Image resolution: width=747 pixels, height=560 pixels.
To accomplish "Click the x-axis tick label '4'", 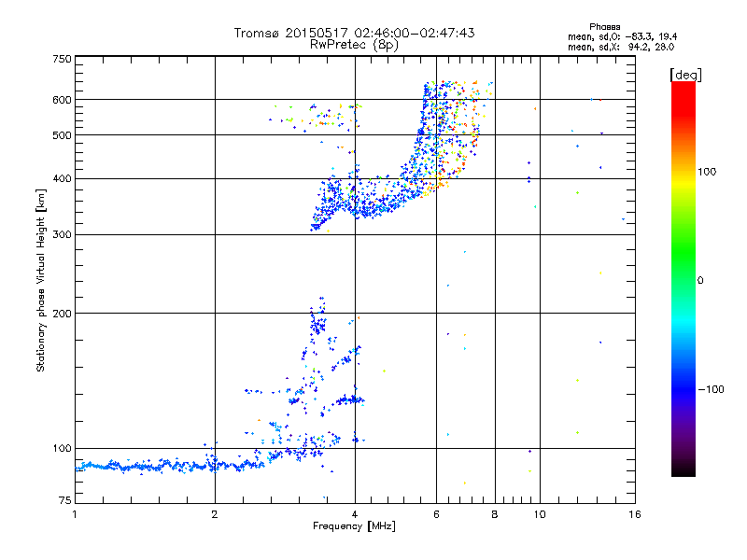I will pyautogui.click(x=355, y=514).
